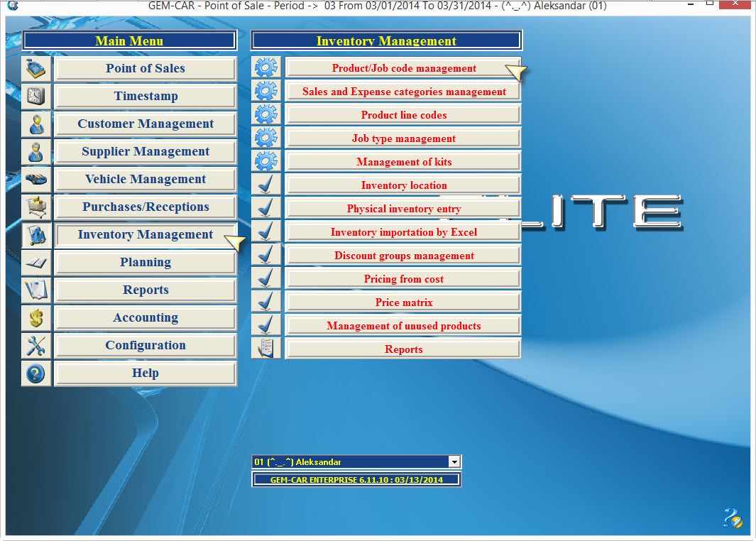Screen dimensions: 756x541
Task: Open Supplier Management menu
Action: (x=145, y=151)
